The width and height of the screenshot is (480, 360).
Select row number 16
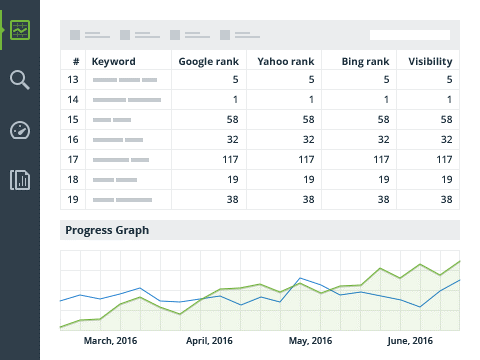coord(73,140)
